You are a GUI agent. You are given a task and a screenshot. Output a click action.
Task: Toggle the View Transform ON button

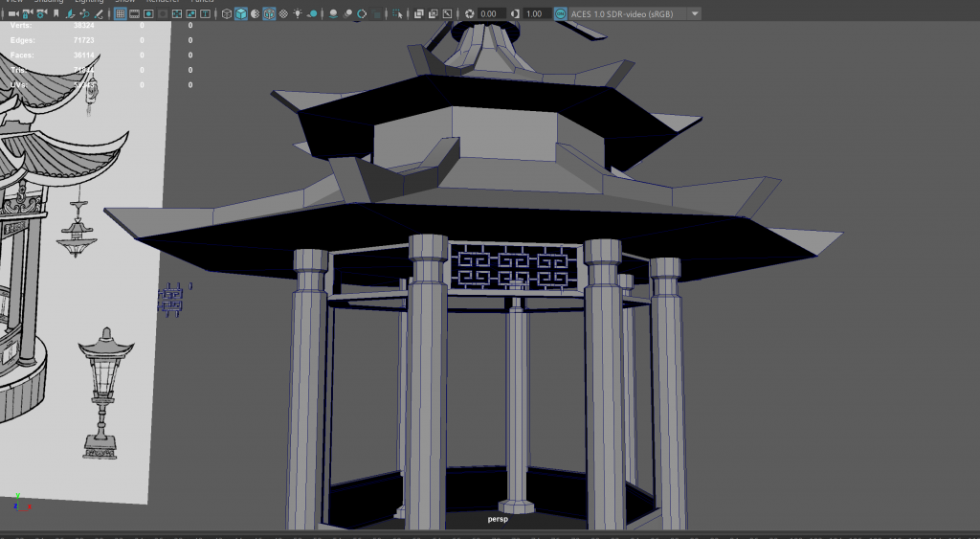point(561,13)
